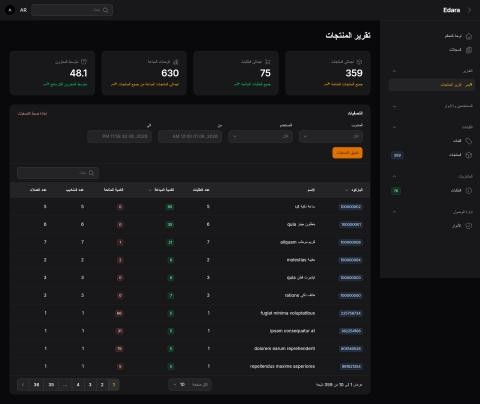The width and height of the screenshot is (480, 404).
Task: Collapse the sidebar using chevron next to Edara
Action: (x=470, y=10)
